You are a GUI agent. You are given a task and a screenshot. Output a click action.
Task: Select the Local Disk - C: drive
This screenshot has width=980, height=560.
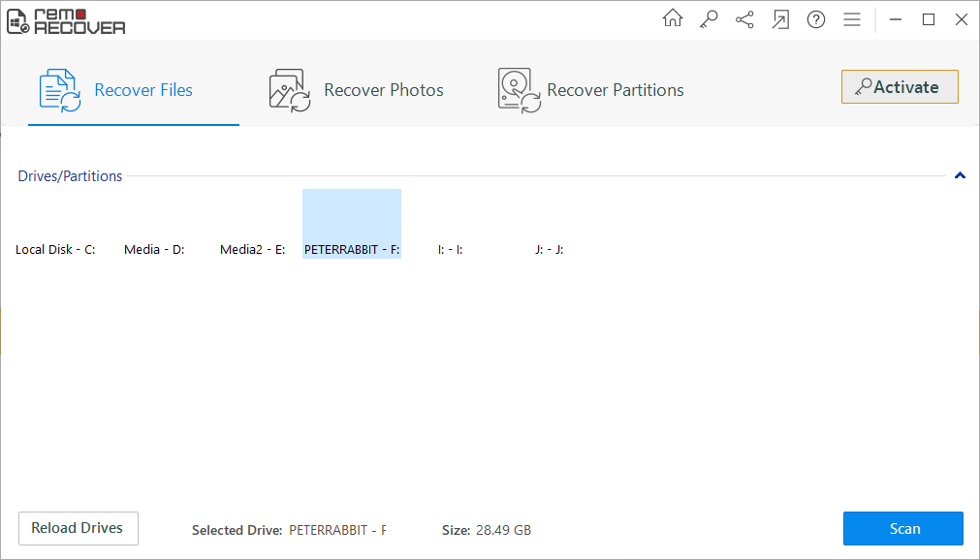(55, 249)
